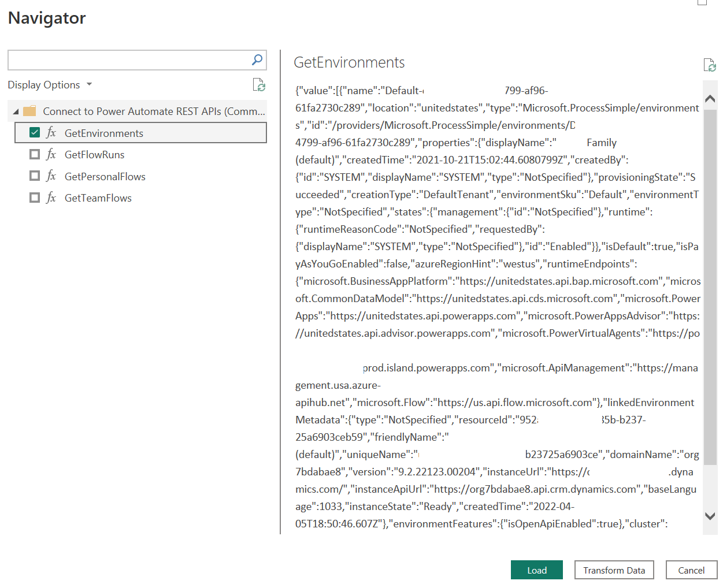
Task: Select the GetPersonalFlows function row
Action: (140, 176)
